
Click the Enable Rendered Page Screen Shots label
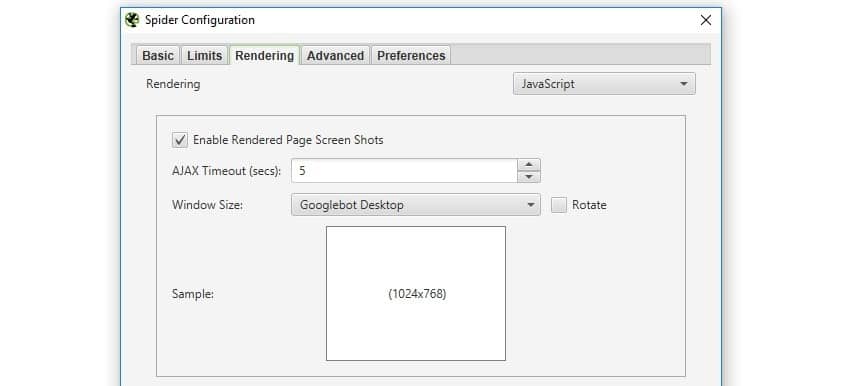288,140
